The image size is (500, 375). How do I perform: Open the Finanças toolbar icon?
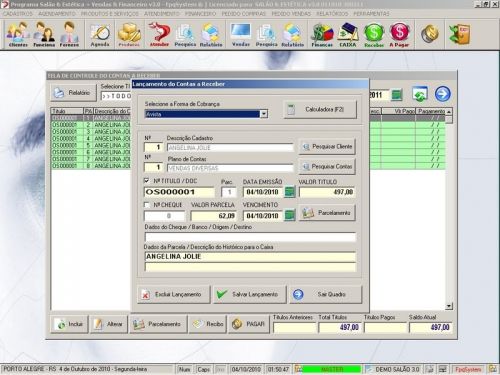point(322,34)
